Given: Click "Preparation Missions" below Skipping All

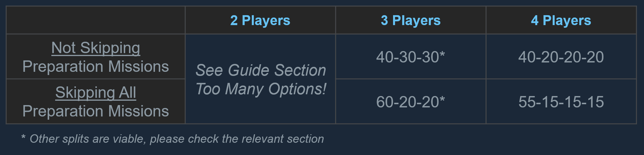Looking at the screenshot, I should [x=96, y=111].
